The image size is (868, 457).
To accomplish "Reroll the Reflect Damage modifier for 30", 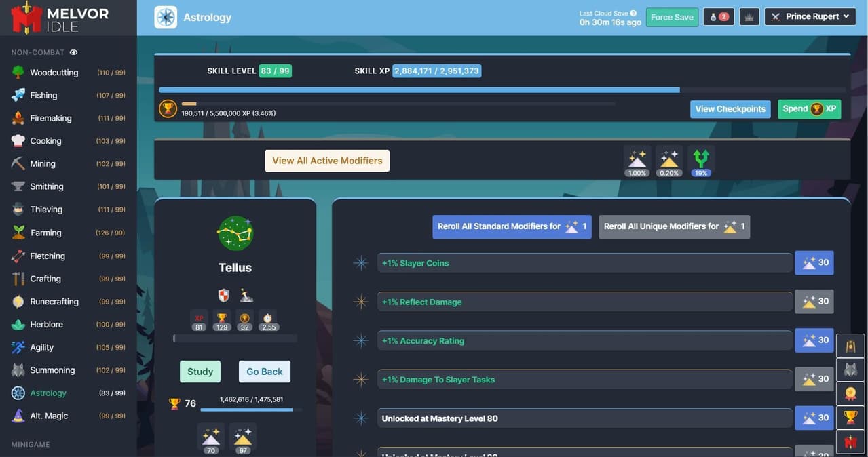I will click(x=814, y=302).
